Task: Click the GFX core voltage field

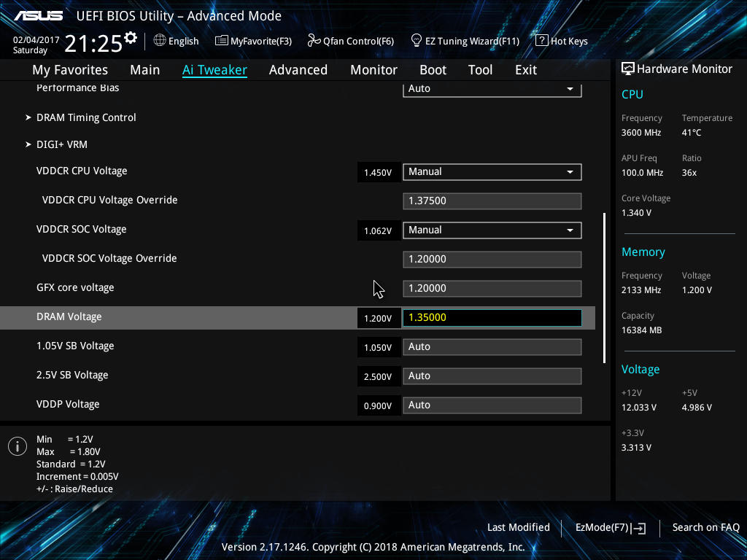Action: [x=492, y=289]
